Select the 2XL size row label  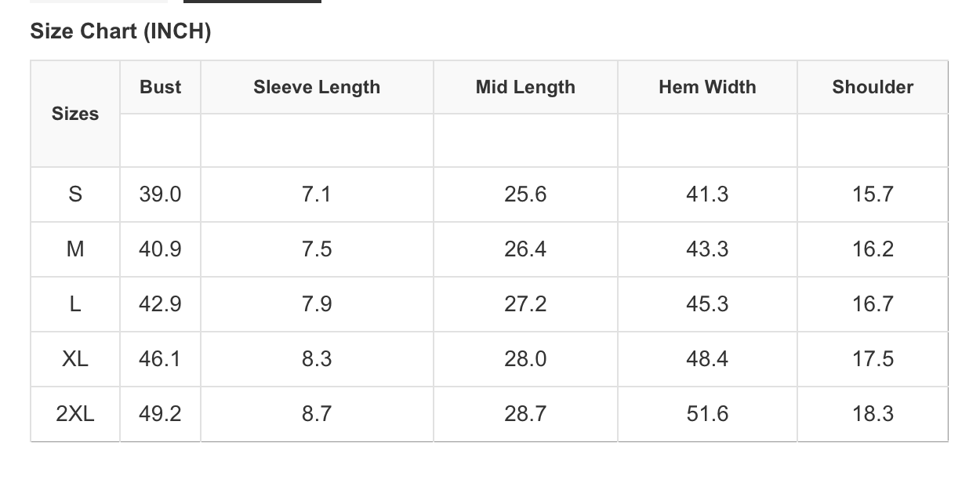point(75,414)
